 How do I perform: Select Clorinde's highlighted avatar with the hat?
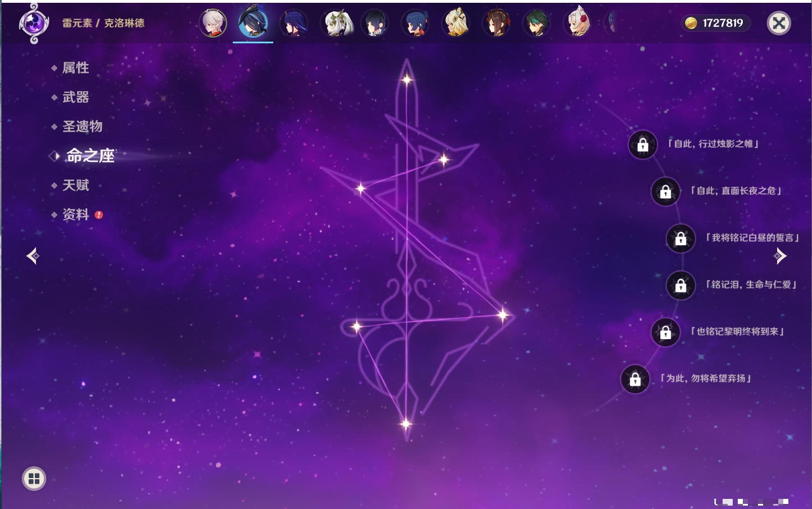[253, 22]
